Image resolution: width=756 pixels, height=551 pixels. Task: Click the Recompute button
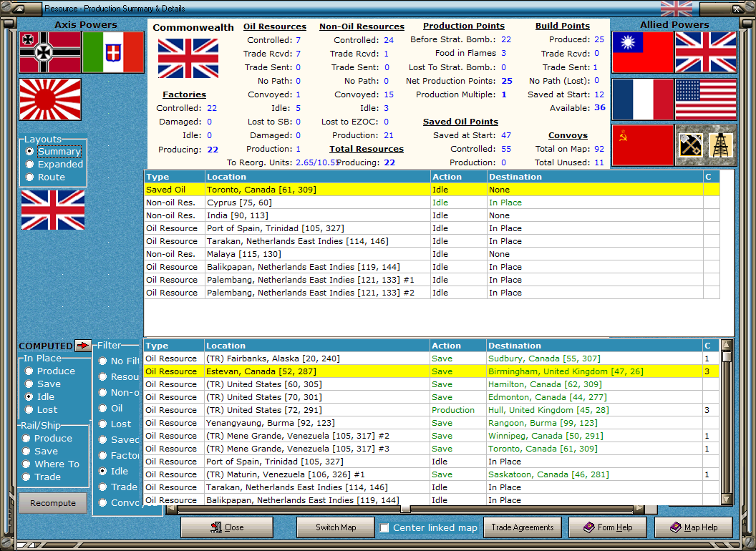click(53, 503)
